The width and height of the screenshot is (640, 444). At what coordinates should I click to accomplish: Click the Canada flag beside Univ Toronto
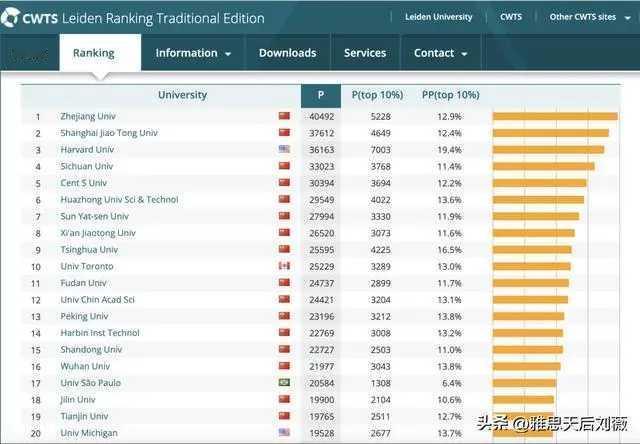coord(284,266)
